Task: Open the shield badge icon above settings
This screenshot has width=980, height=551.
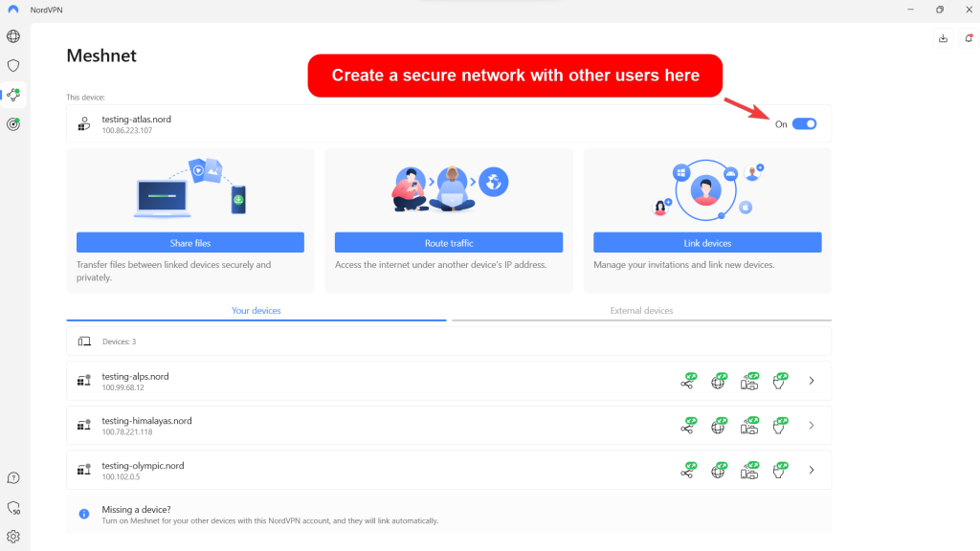Action: coord(13,507)
